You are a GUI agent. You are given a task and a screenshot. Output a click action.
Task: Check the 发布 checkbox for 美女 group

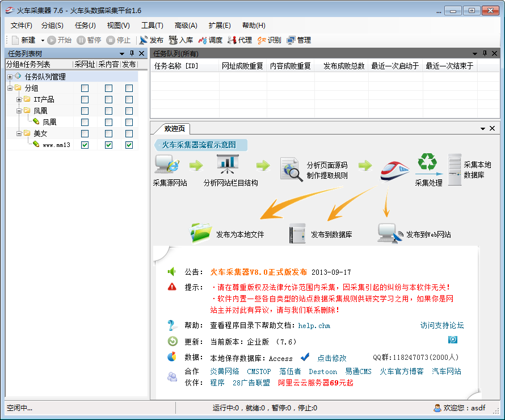click(129, 134)
